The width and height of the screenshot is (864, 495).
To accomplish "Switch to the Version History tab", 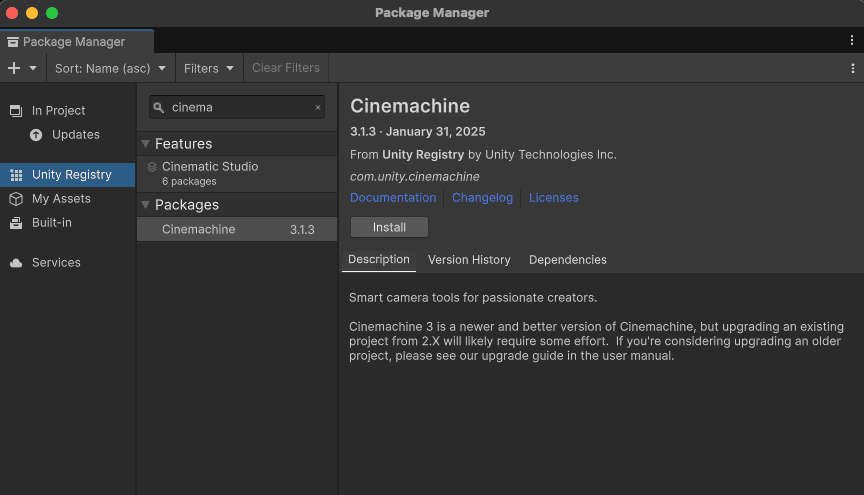I will (x=469, y=260).
